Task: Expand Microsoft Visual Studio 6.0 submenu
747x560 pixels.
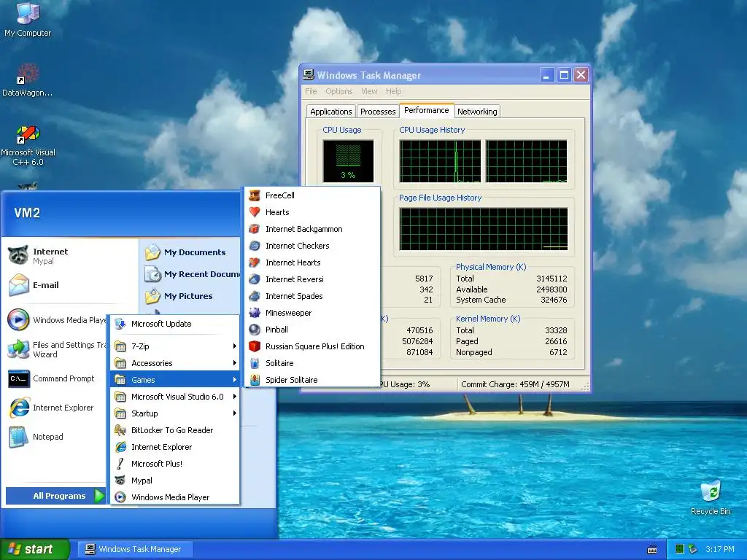Action: [x=175, y=396]
